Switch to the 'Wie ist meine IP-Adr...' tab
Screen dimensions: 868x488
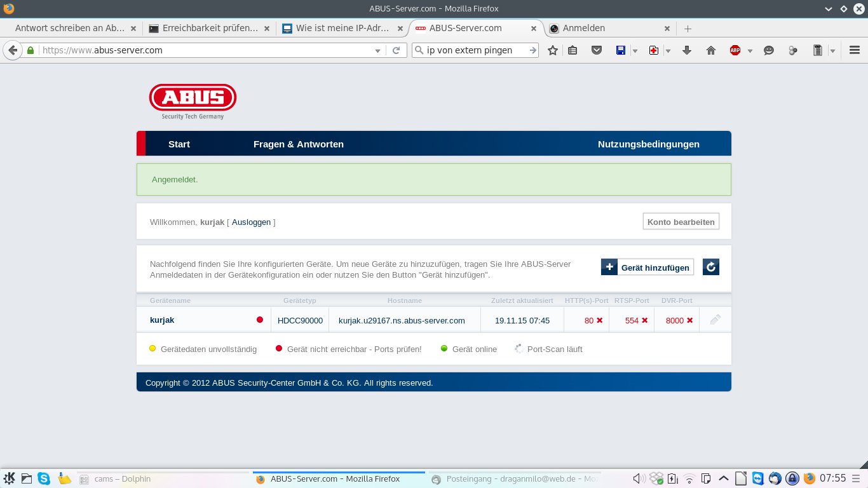[x=341, y=28]
